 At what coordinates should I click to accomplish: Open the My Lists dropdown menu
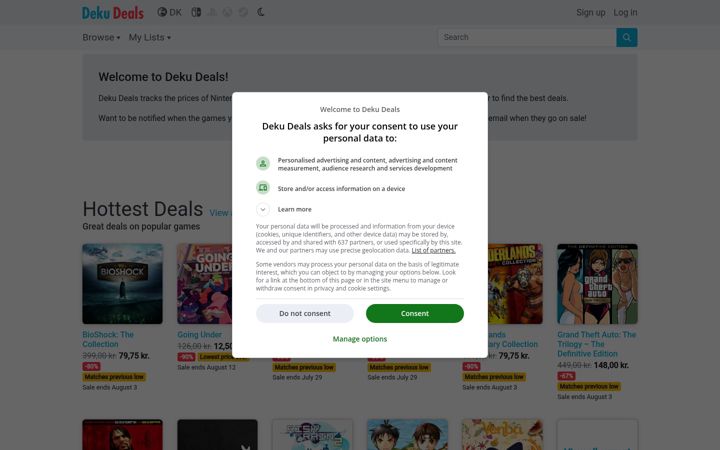pos(150,38)
